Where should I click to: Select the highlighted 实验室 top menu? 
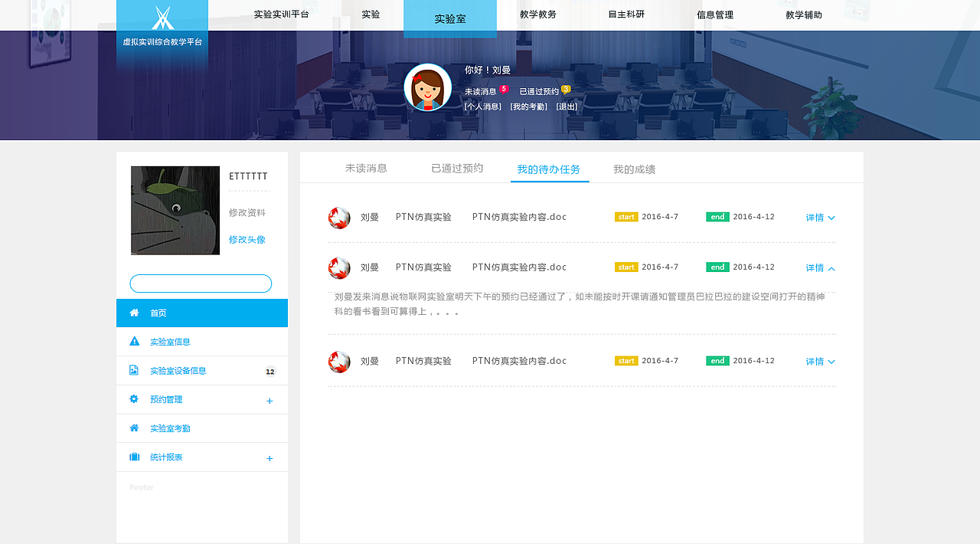(450, 18)
